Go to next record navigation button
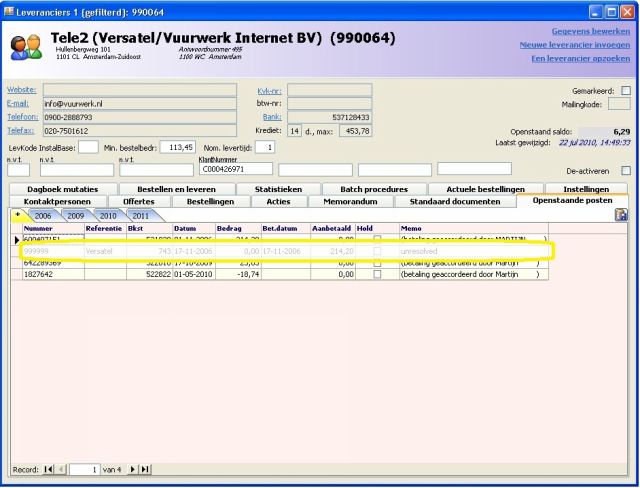This screenshot has height=488, width=640. pos(133,469)
